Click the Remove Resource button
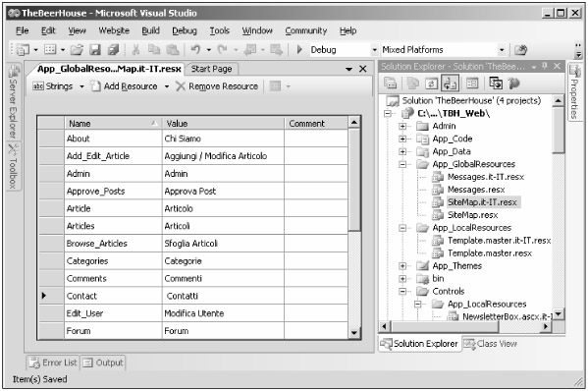 217,86
